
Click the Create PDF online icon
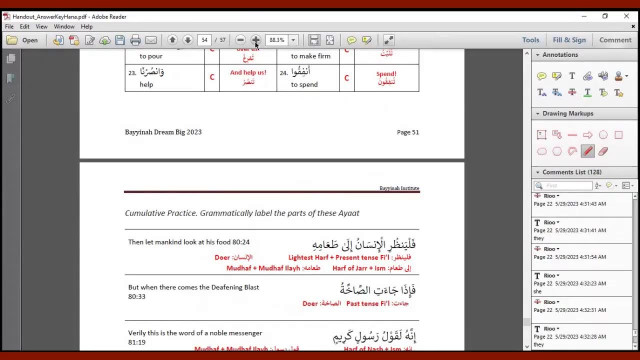[58, 40]
